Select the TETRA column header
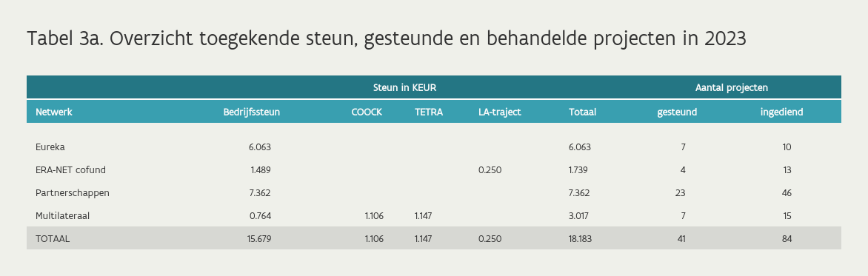The width and height of the screenshot is (868, 276). tap(429, 112)
